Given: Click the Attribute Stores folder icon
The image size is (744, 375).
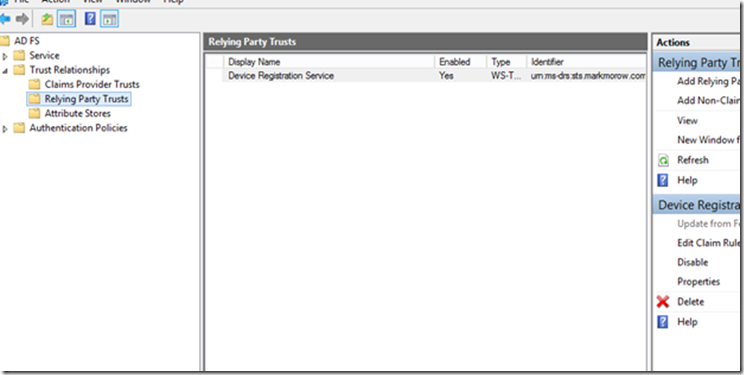Looking at the screenshot, I should point(34,113).
